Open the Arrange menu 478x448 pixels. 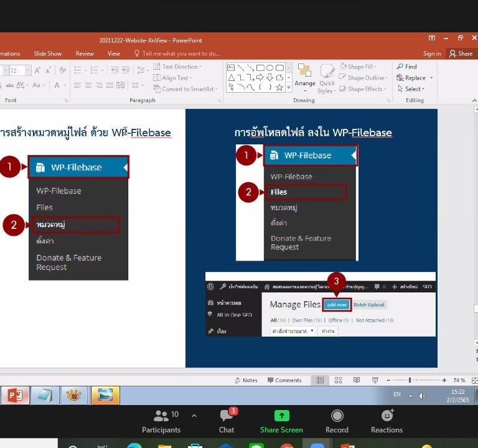pos(305,78)
